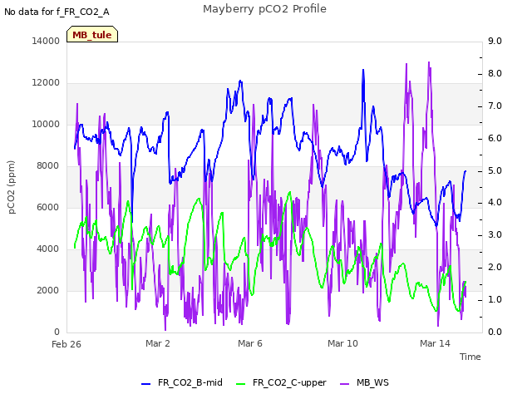
Task: Click the 4000 left axis value
Action: coord(48,249)
